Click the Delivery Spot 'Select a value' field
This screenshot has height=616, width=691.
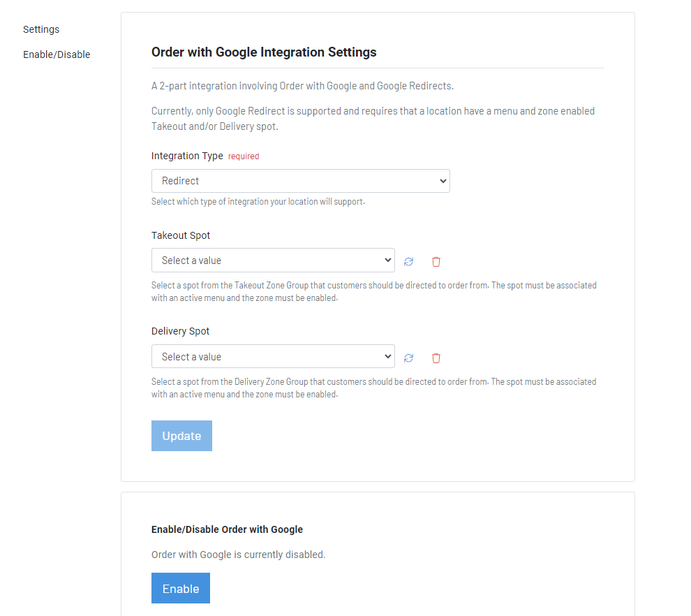[272, 356]
